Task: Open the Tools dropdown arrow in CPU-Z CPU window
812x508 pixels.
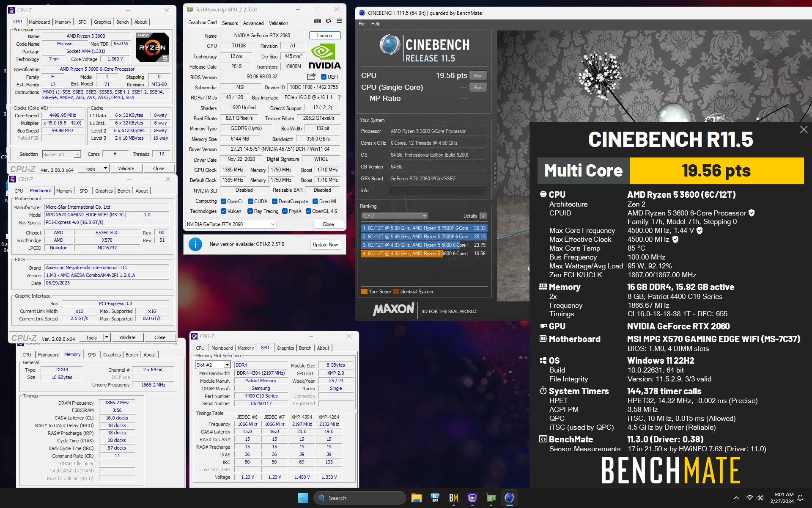Action: (105, 168)
